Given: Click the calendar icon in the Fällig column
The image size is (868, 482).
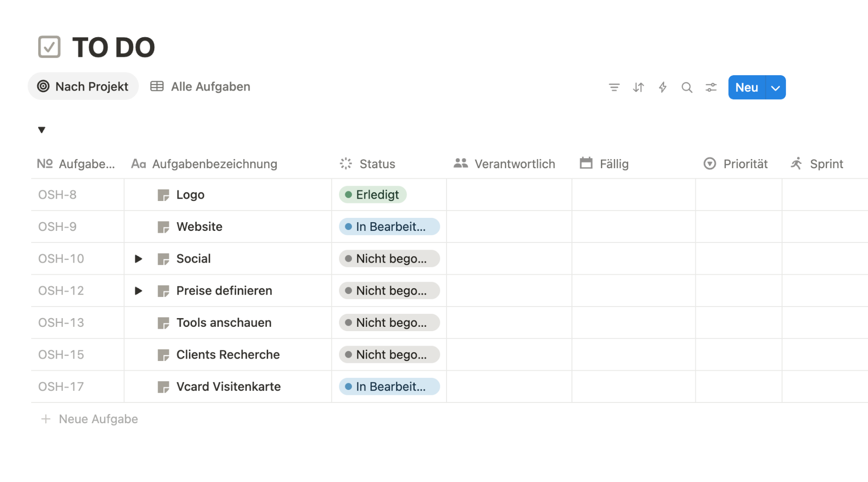Looking at the screenshot, I should (586, 163).
